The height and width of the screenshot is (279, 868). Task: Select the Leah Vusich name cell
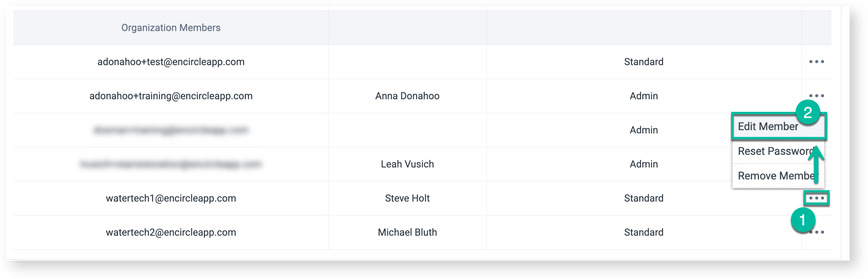tap(407, 164)
